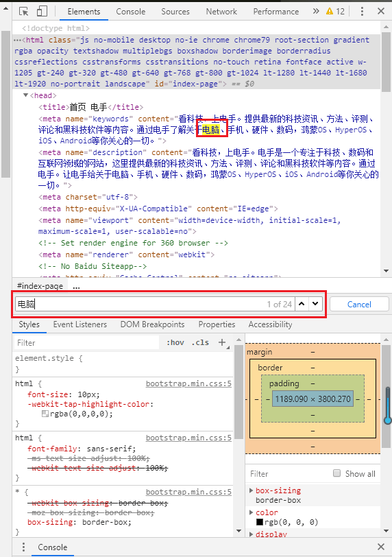Select the Console drawer tab

[x=53, y=547]
